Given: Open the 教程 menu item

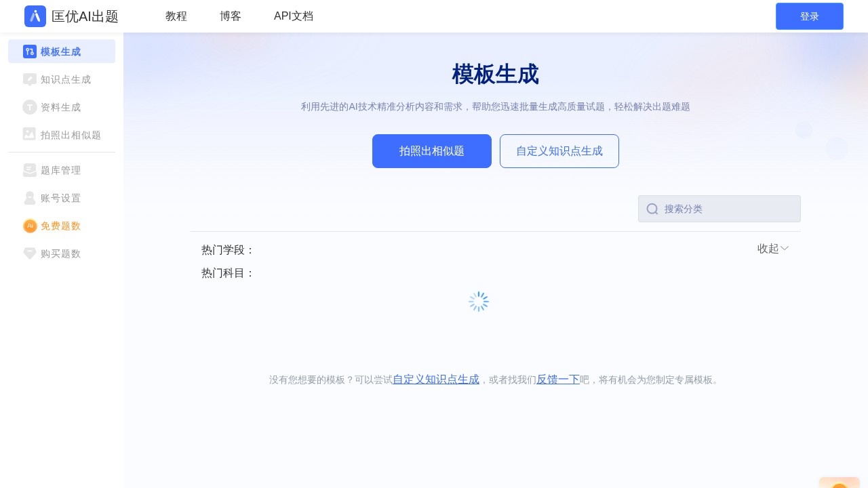Looking at the screenshot, I should coord(176,16).
